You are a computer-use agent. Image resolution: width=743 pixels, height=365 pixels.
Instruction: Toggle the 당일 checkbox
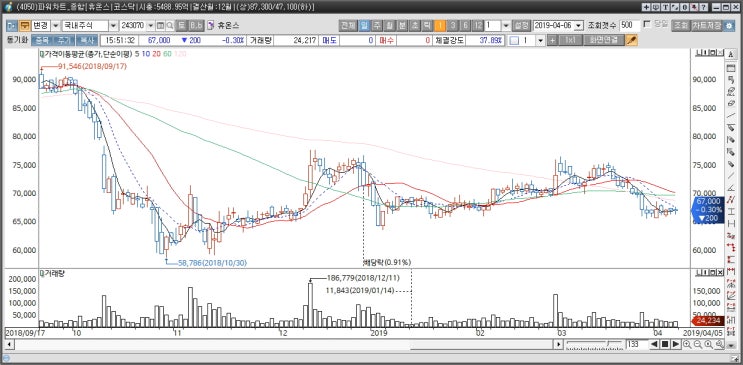(648, 24)
